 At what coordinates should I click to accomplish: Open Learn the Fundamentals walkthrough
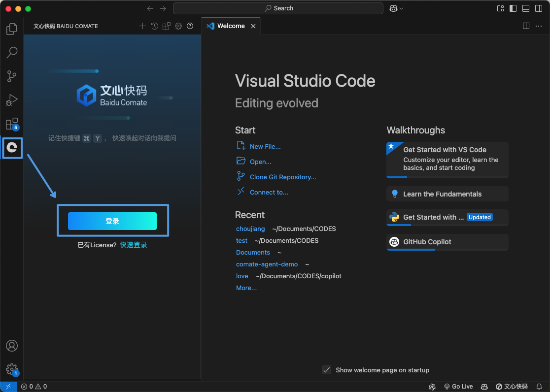point(447,194)
